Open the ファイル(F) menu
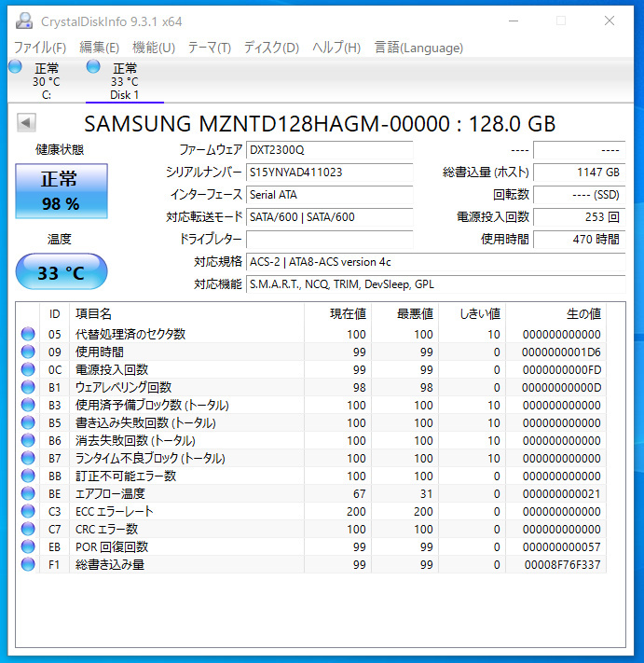Viewport: 644px width, 663px height. [x=40, y=48]
